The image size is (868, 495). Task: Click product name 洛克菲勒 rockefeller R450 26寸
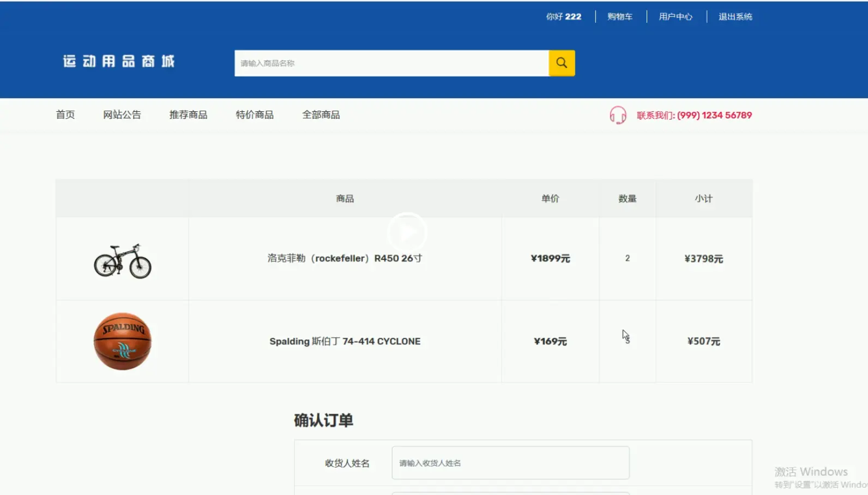[345, 258]
